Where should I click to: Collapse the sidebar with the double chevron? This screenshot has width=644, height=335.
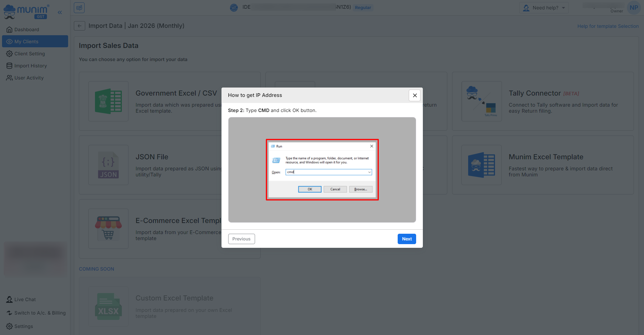[60, 12]
